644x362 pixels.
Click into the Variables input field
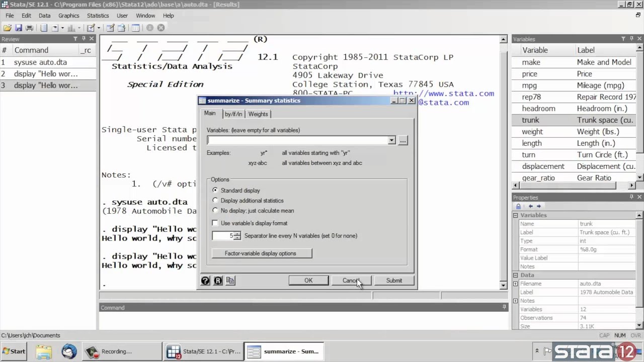[x=297, y=140]
